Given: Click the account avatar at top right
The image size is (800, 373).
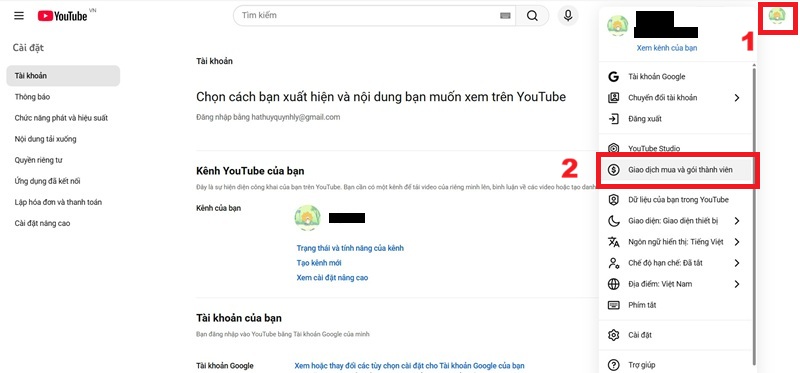Looking at the screenshot, I should point(777,16).
